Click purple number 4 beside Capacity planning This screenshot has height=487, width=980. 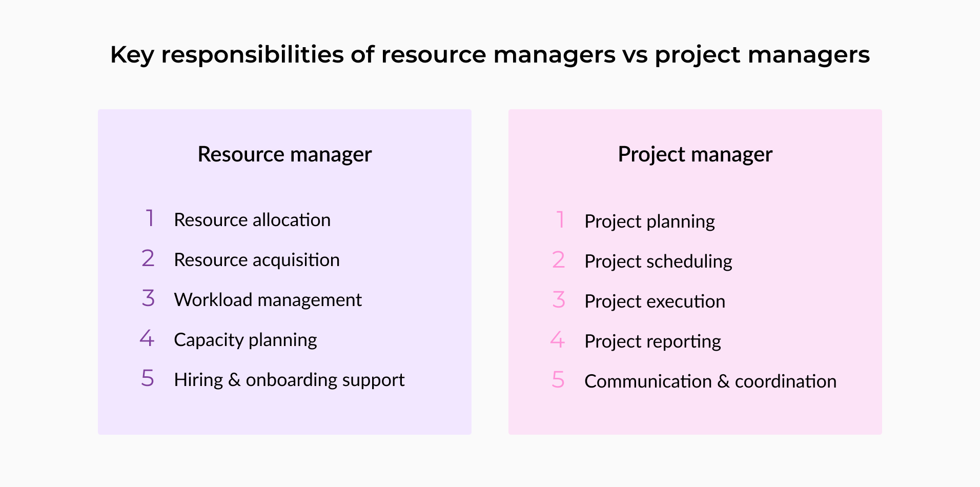[147, 338]
